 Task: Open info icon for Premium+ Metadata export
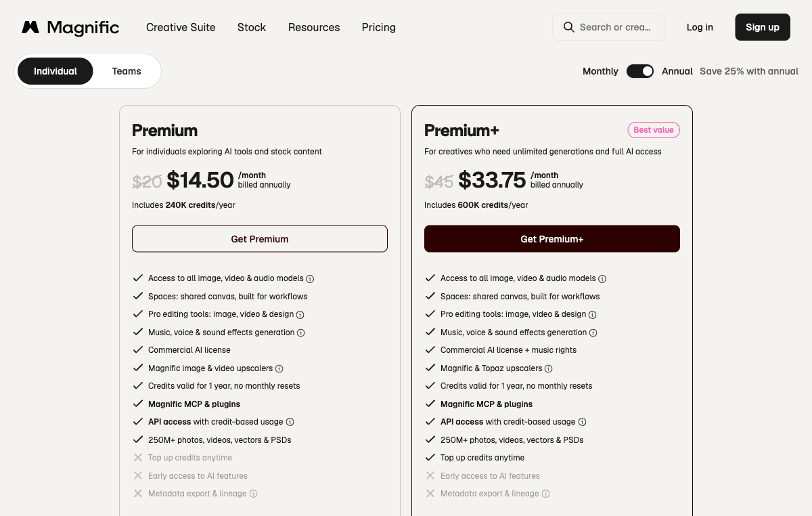pos(546,494)
